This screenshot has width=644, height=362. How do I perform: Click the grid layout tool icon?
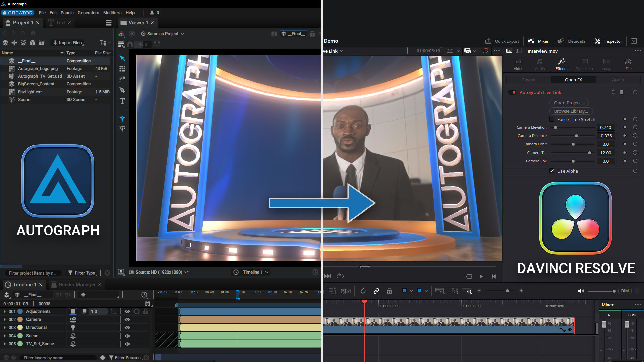[x=122, y=69]
